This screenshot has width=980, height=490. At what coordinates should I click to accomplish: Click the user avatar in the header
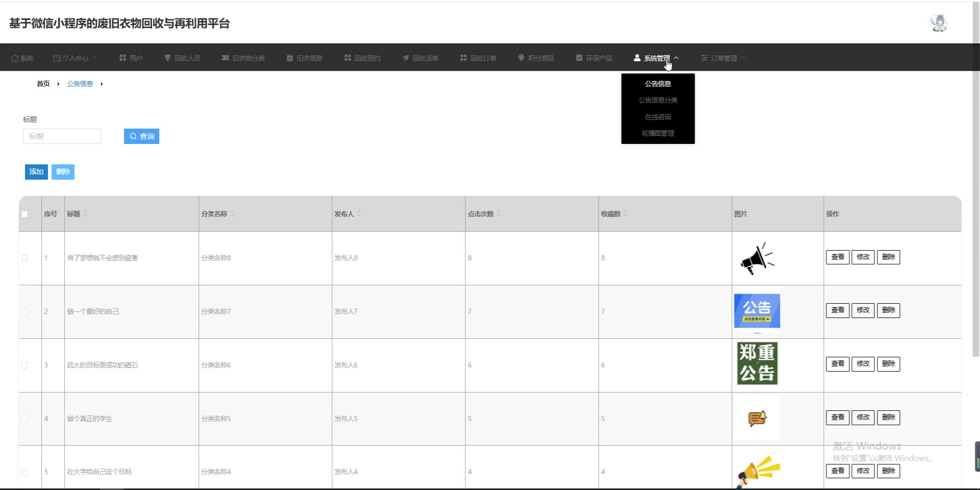pyautogui.click(x=939, y=23)
